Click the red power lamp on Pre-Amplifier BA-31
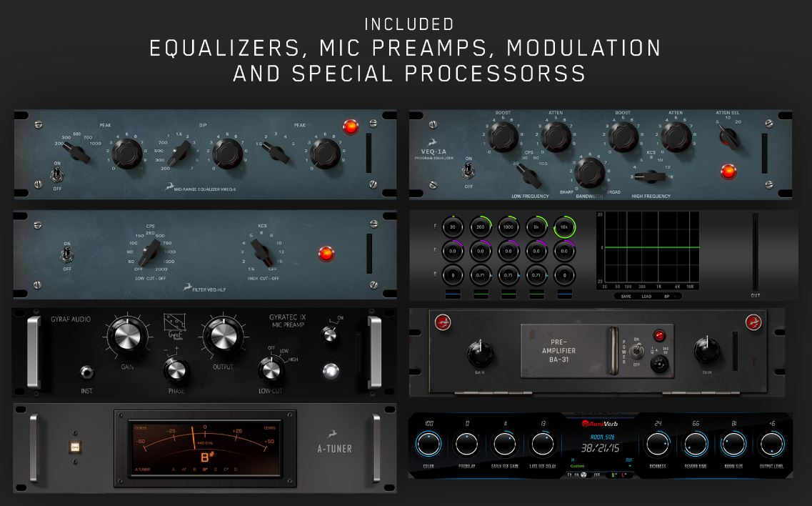The image size is (812, 506). (x=658, y=335)
